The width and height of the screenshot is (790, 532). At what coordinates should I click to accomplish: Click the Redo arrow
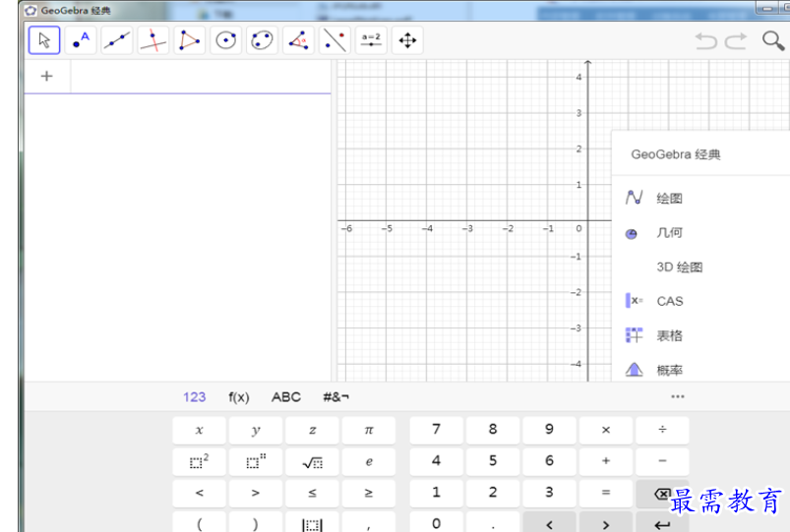736,40
